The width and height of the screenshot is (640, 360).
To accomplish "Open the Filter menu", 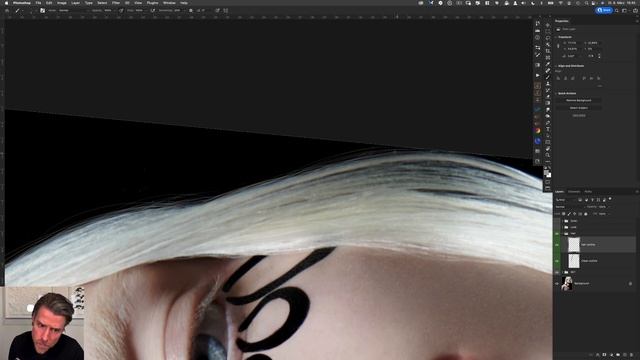I will tap(116, 3).
